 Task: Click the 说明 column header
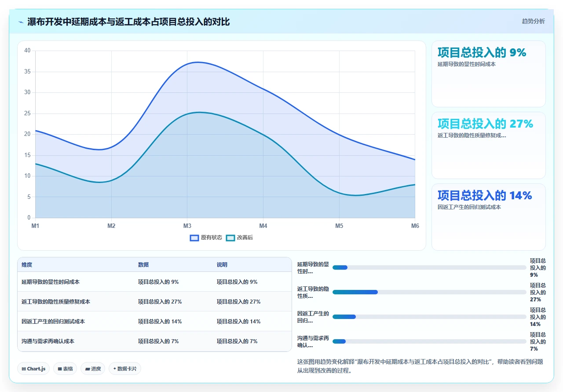point(222,265)
